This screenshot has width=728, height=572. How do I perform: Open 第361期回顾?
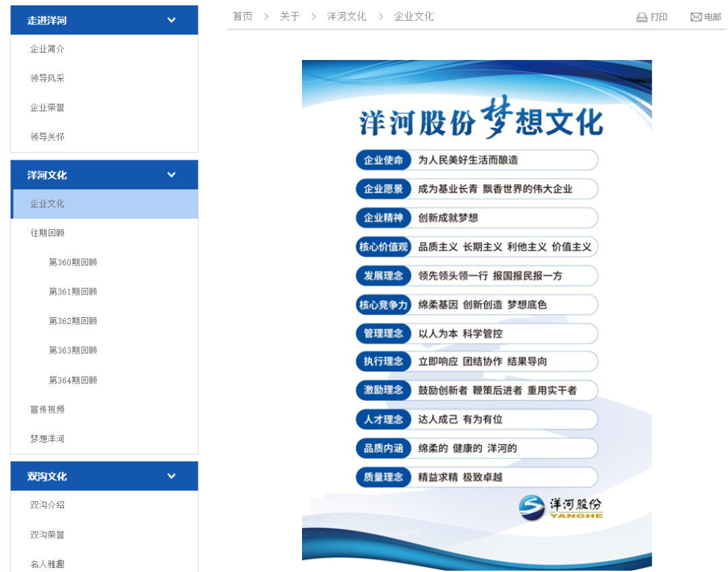(73, 292)
